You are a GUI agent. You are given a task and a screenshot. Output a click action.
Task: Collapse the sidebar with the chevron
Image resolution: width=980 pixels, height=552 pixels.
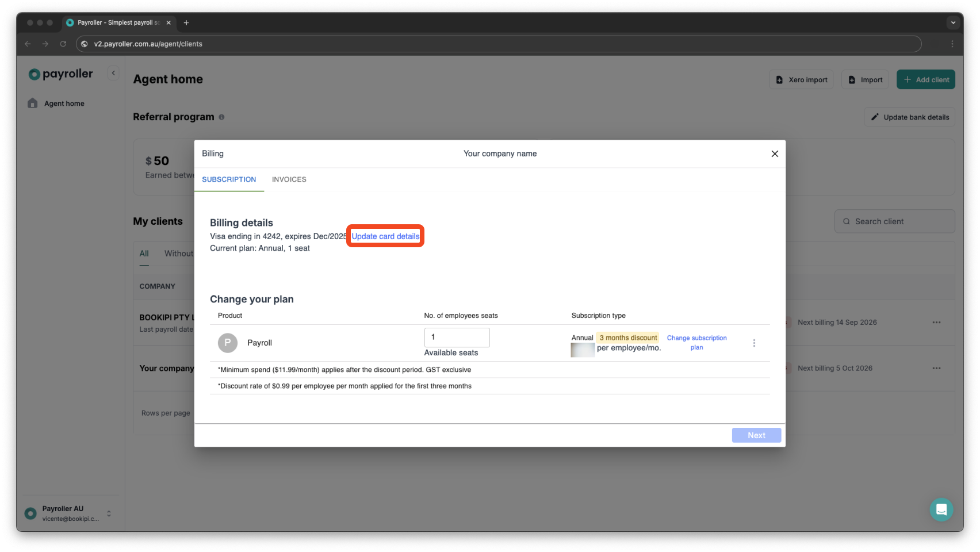pyautogui.click(x=113, y=73)
